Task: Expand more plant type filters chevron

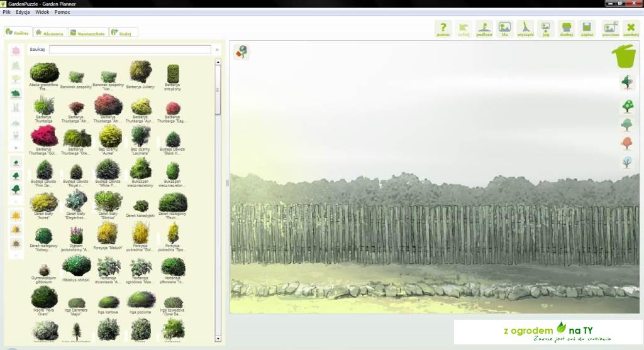Action: [x=16, y=148]
